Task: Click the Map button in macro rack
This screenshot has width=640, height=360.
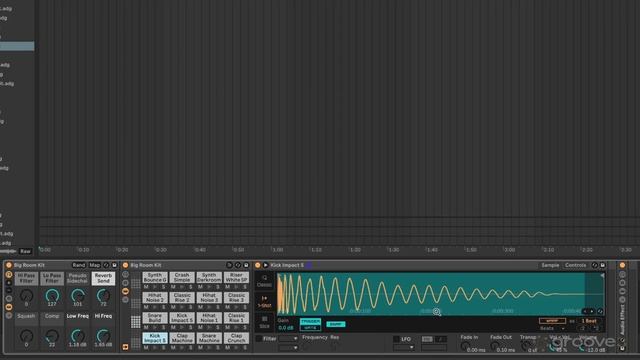Action: coord(95,265)
